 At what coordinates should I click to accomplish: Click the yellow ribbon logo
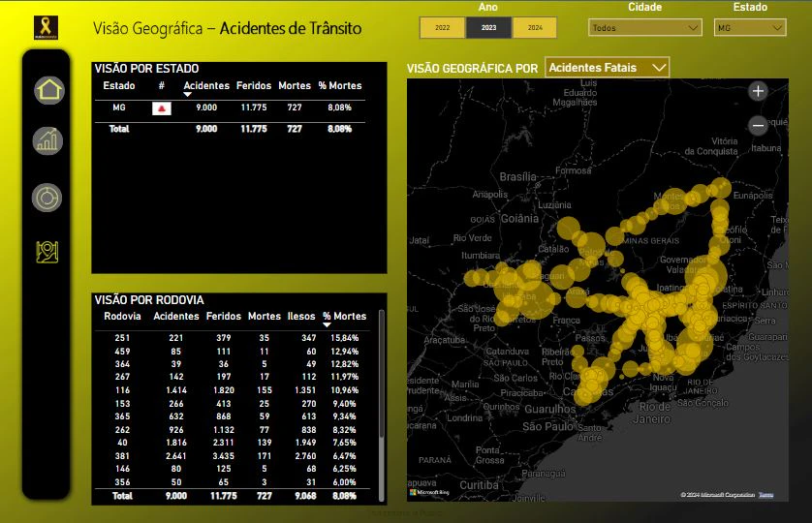47,27
